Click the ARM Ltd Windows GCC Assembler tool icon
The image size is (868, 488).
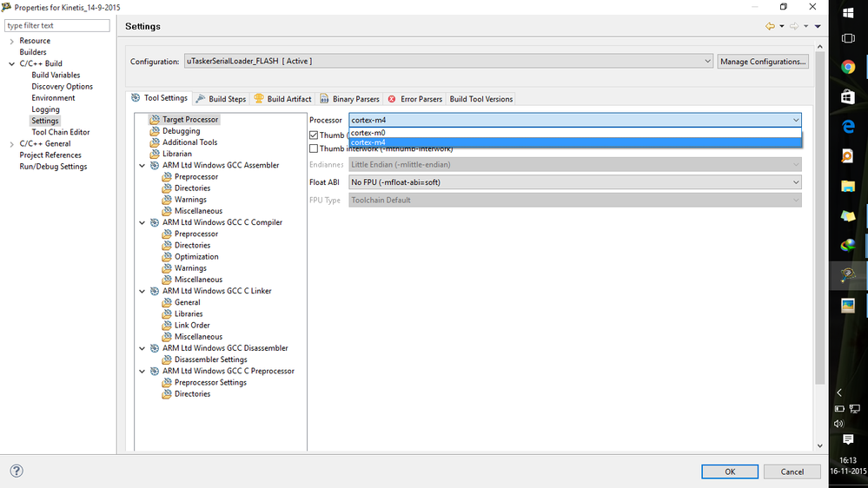[x=155, y=165]
